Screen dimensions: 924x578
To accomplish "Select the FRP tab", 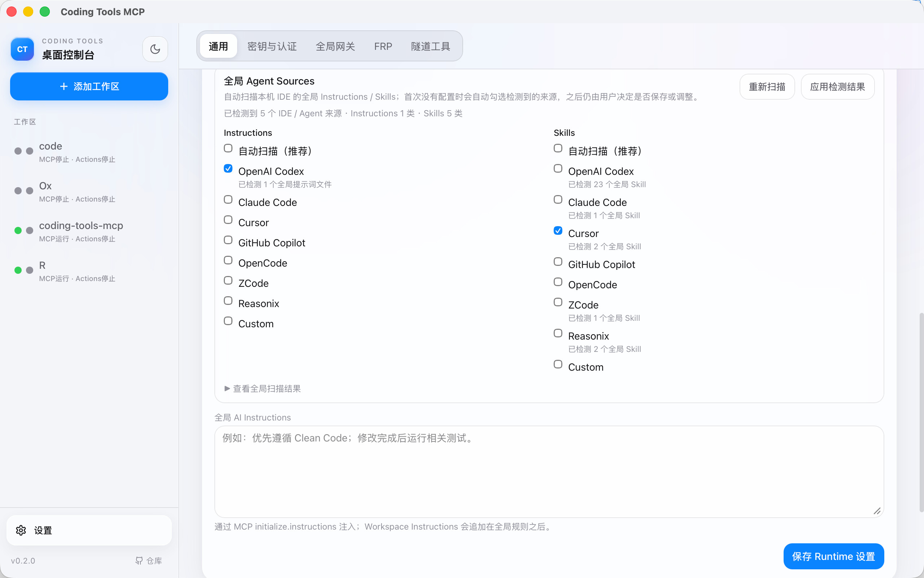I will coord(383,46).
